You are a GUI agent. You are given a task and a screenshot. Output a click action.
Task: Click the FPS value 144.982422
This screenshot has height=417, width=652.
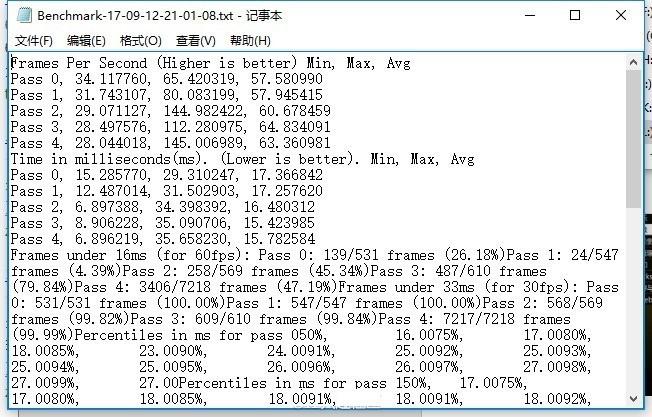pos(205,111)
